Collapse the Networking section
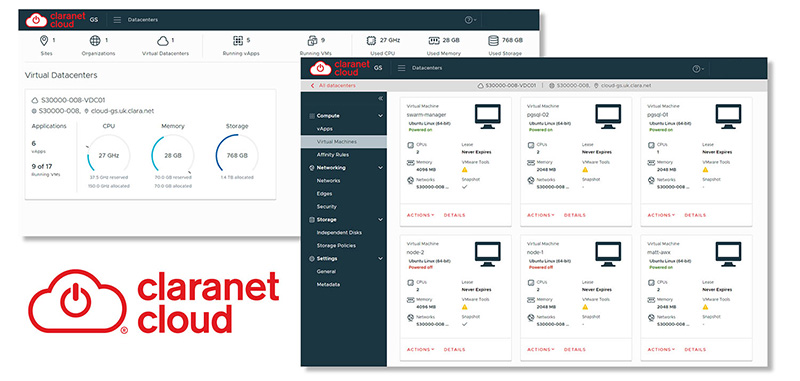The image size is (800, 381). 380,168
